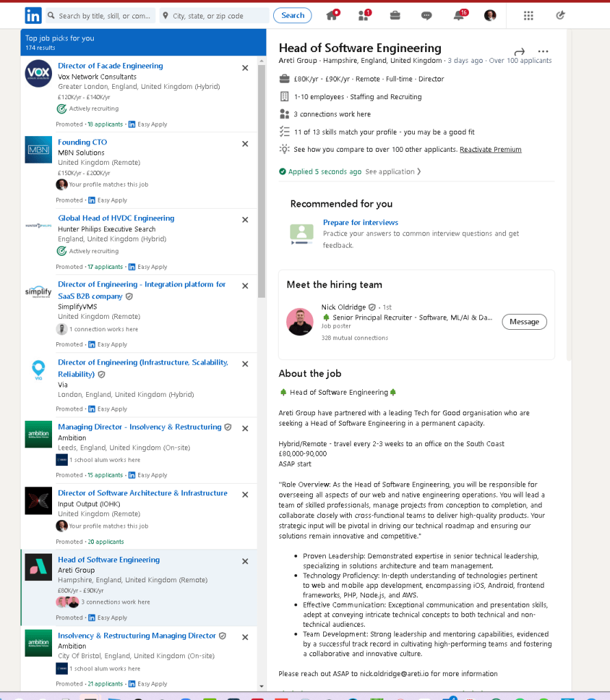Dismiss the Managing Director Insolvency job
Screen dimensions: 610x700
pyautogui.click(x=245, y=428)
